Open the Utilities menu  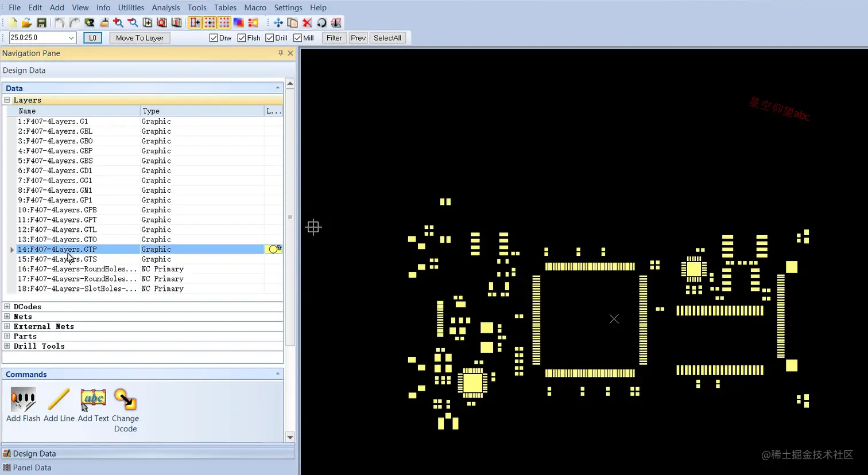(x=131, y=7)
